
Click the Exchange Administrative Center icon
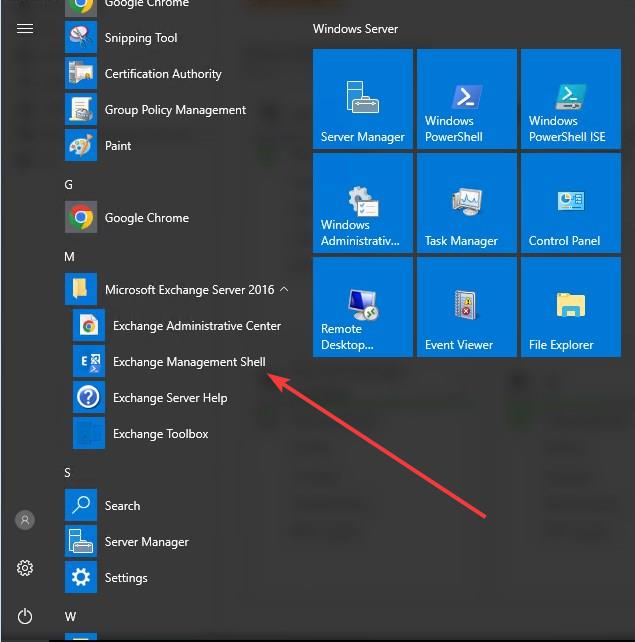point(89,326)
